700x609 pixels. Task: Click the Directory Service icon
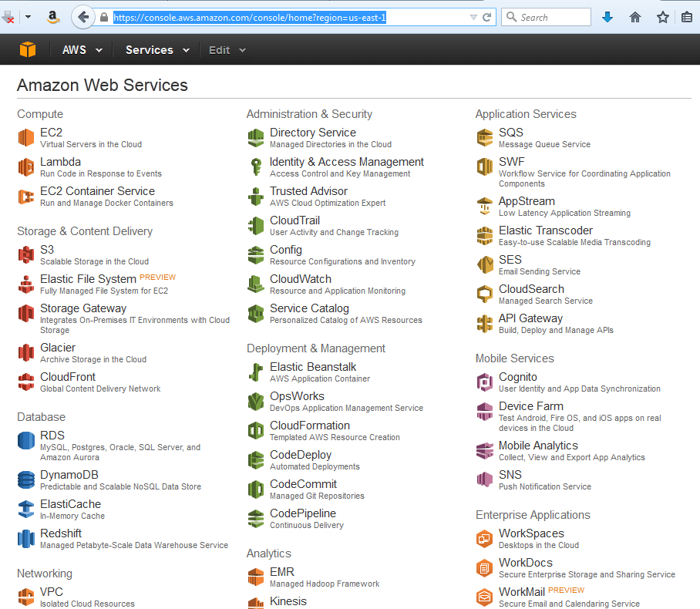point(256,137)
